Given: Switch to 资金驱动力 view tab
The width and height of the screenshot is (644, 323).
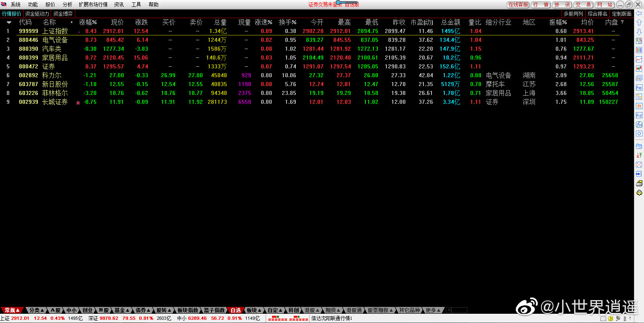Looking at the screenshot, I should pos(37,14).
